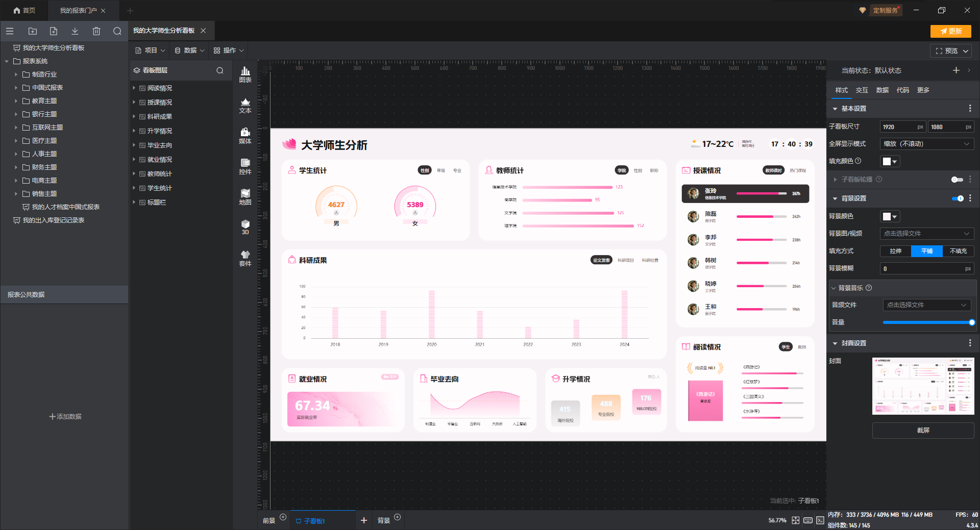Select 平铺 fill mode
Viewport: 980px width, 530px height.
927,251
